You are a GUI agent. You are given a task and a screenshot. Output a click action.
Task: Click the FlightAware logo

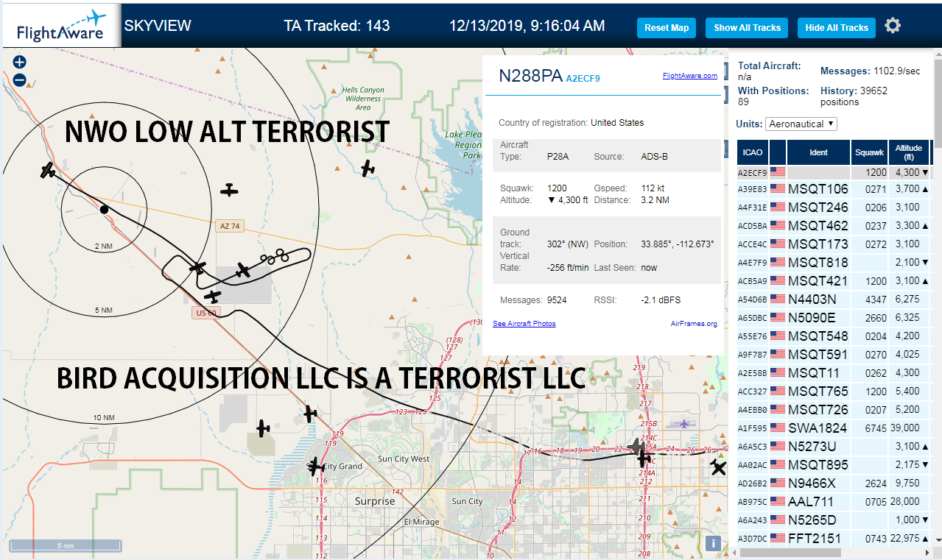coord(62,26)
